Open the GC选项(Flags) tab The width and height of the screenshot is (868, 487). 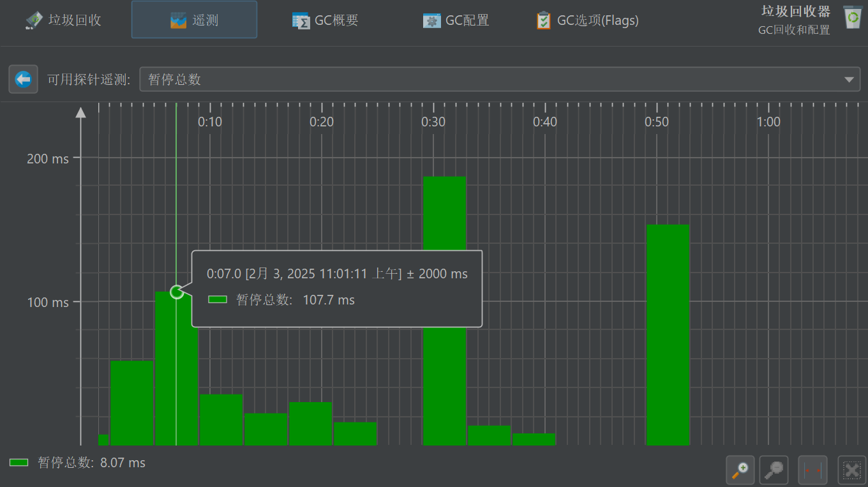click(587, 20)
